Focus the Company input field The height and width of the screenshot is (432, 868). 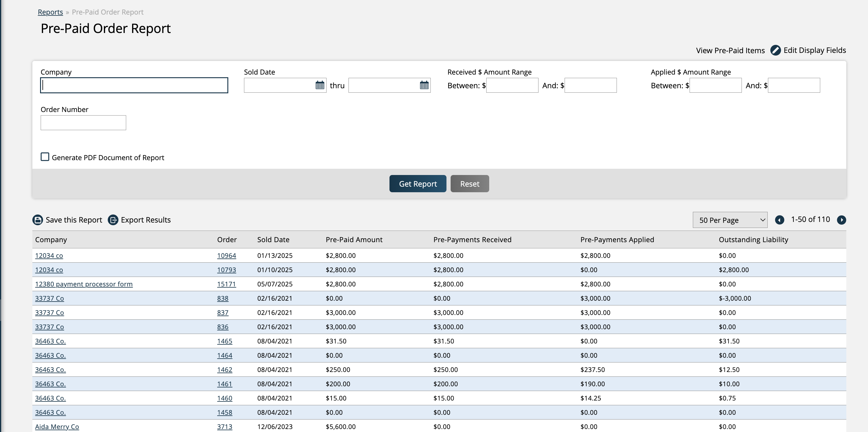(x=134, y=85)
